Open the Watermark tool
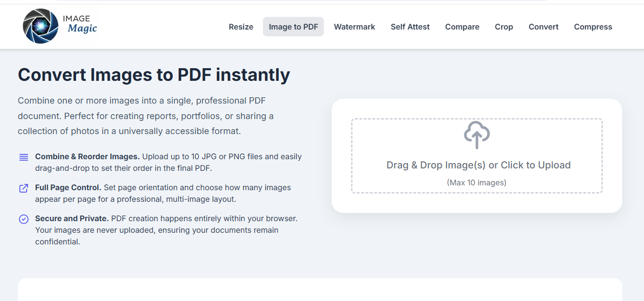This screenshot has height=301, width=644. click(354, 27)
